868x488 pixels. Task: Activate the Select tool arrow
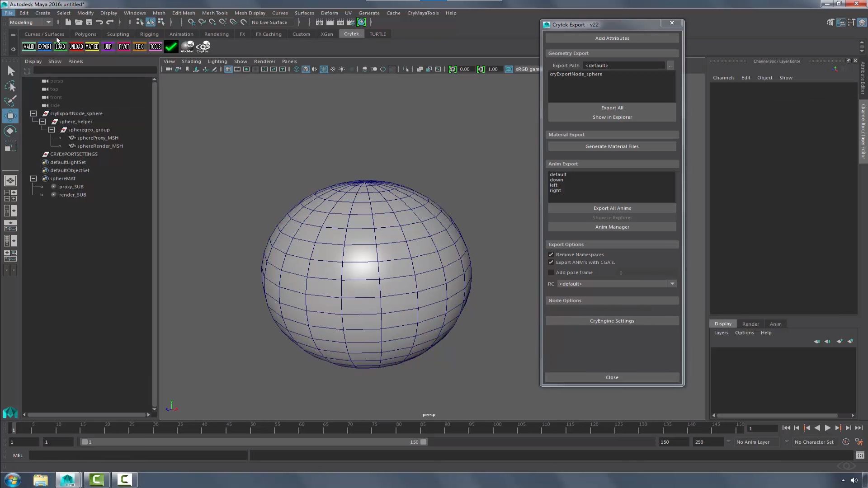coord(10,71)
